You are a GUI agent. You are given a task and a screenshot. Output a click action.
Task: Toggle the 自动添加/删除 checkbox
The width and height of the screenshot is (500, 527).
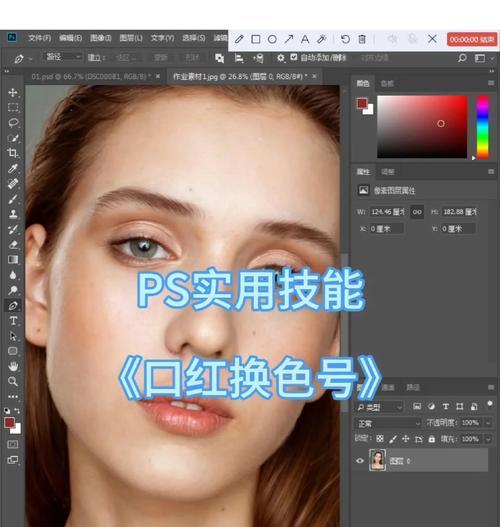(x=294, y=57)
